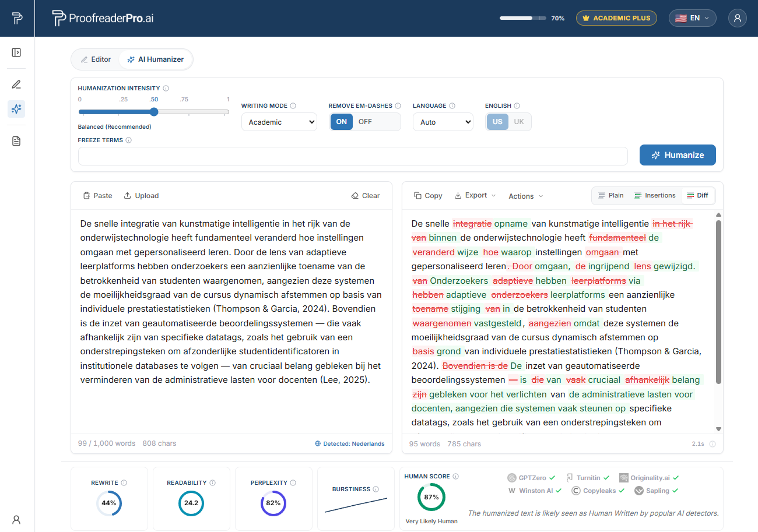Toggle the sidebar panel icon
758x532 pixels.
[x=16, y=52]
